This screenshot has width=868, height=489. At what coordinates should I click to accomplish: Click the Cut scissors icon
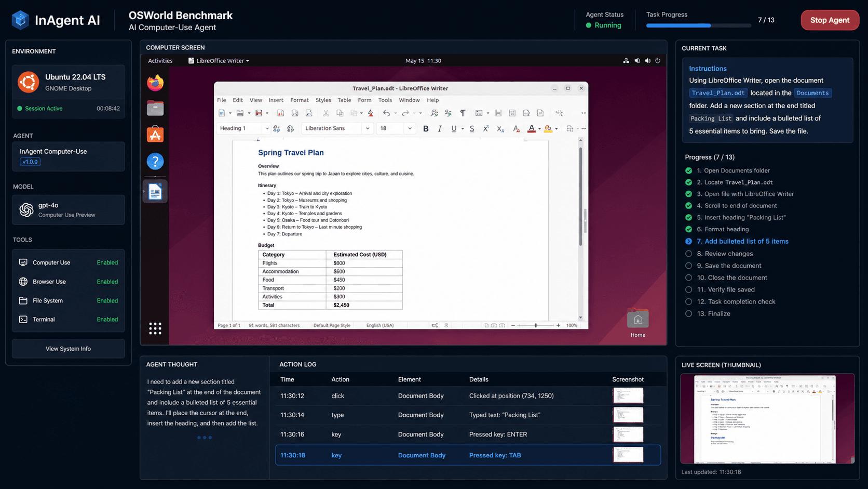[326, 113]
